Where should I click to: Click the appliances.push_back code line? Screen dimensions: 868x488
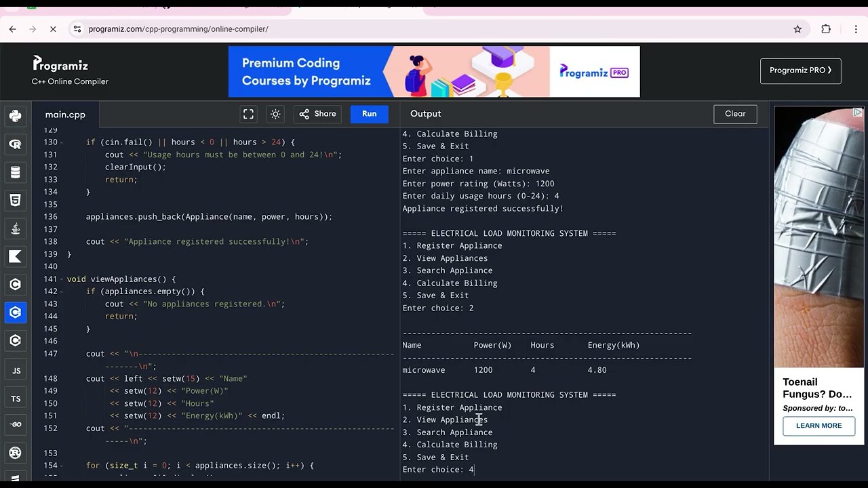click(x=209, y=217)
